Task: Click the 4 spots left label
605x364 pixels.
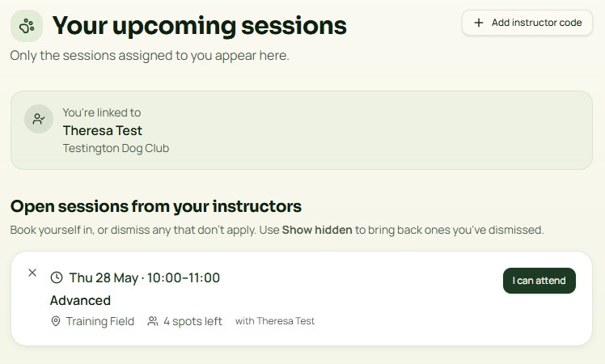Action: (x=192, y=321)
